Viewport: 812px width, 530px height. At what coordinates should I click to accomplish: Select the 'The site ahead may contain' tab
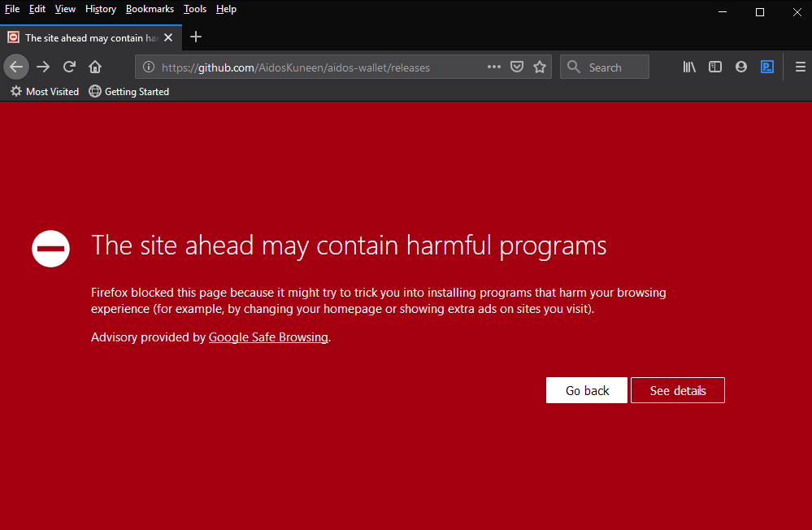tap(91, 38)
